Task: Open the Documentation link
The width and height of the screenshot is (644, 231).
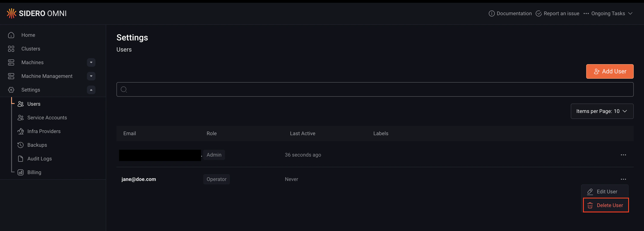Action: tap(510, 13)
